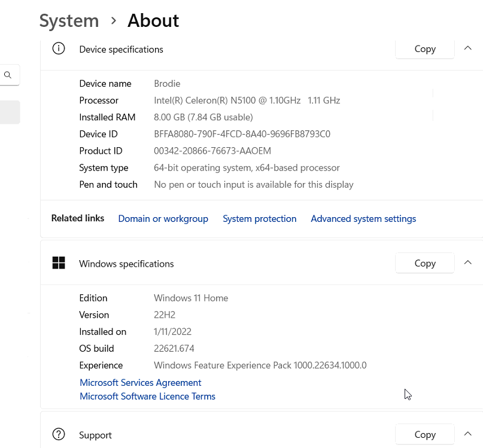
Task: Copy the Windows specifications
Action: point(425,263)
